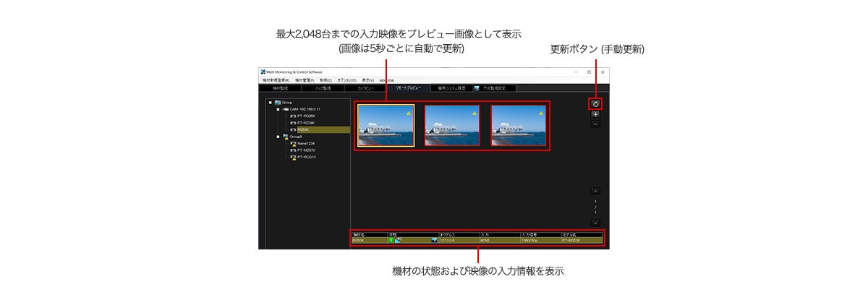Click 入力 column header
The width and height of the screenshot is (868, 308).
(500, 234)
